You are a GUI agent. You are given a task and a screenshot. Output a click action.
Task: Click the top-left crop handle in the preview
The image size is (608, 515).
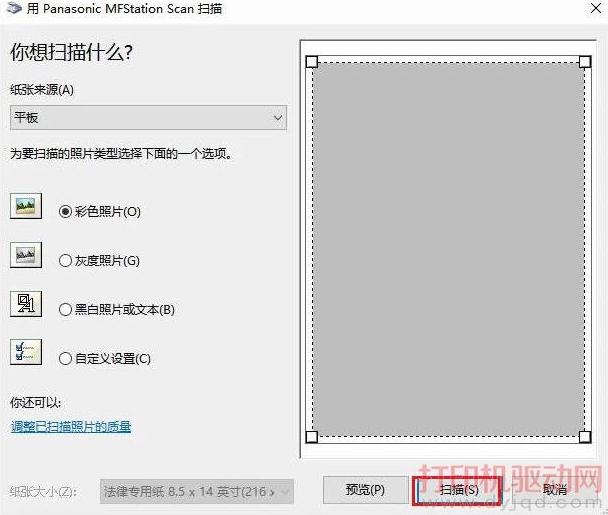pos(311,62)
